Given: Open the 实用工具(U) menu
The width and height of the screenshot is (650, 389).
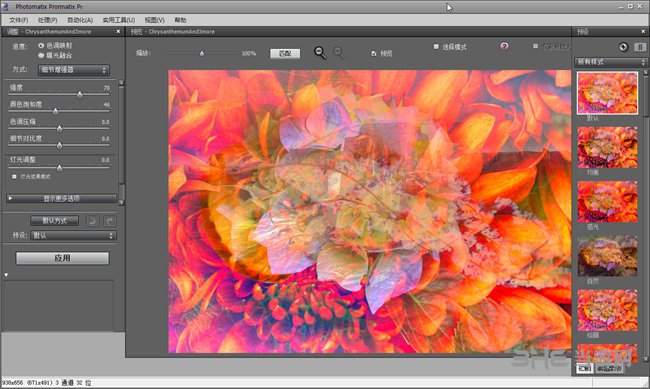Looking at the screenshot, I should 119,20.
